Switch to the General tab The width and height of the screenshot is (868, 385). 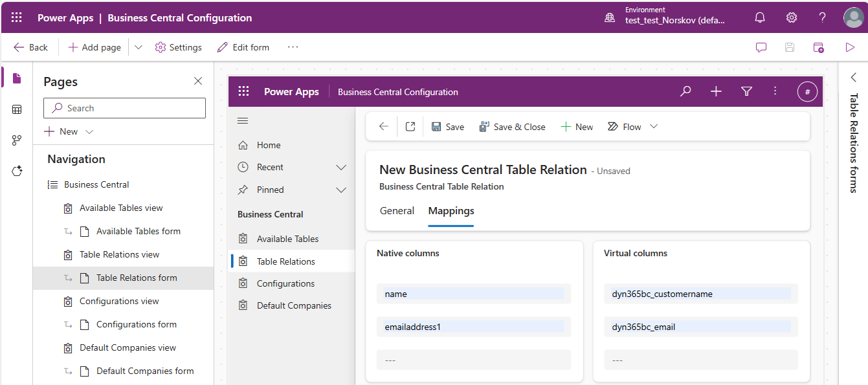[x=397, y=211]
